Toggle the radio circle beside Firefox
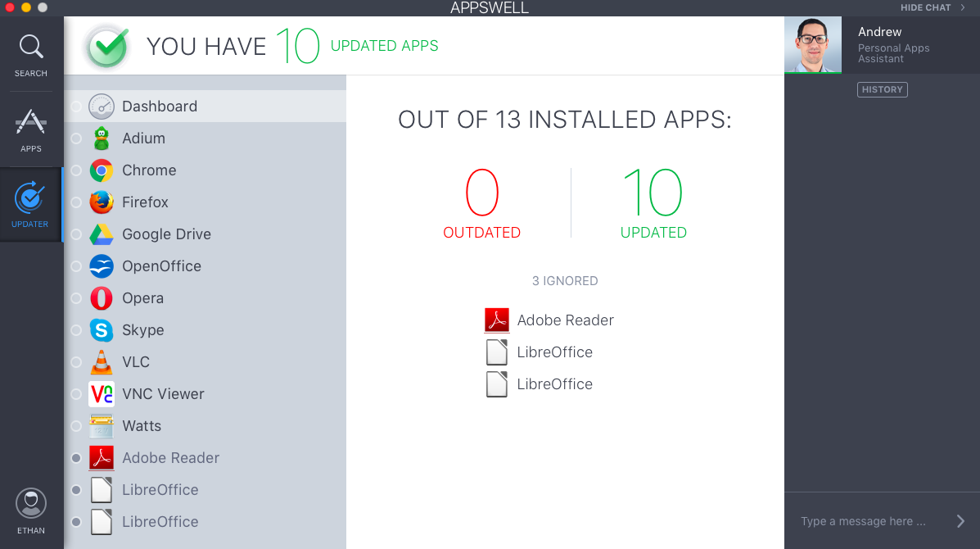This screenshot has height=549, width=980. 76,202
